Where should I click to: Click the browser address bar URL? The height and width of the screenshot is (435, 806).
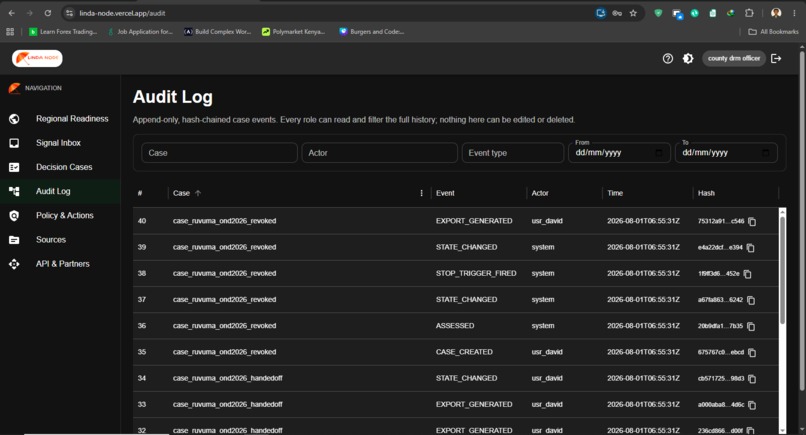(122, 13)
